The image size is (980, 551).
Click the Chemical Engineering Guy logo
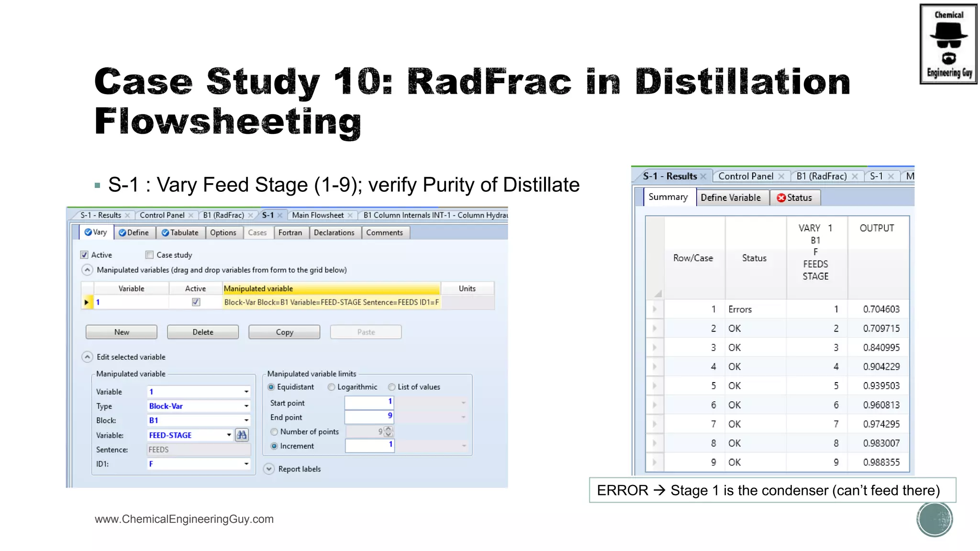click(x=948, y=44)
